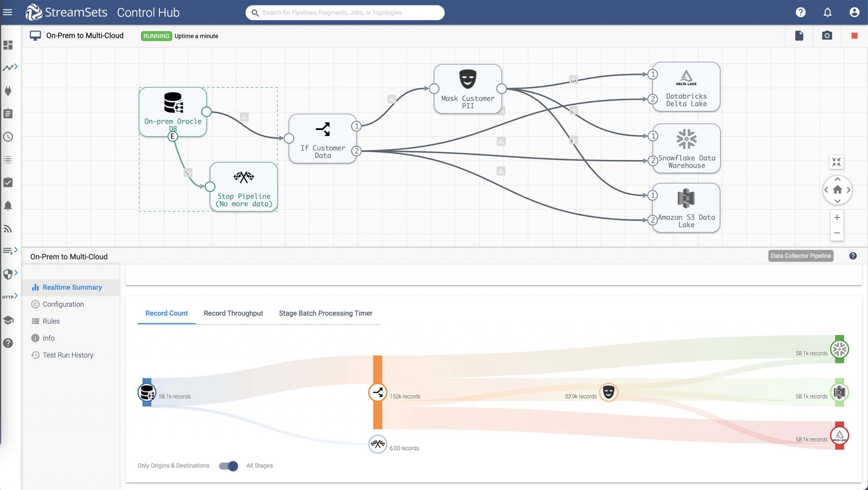Select the Mask Customer PII stage
Viewport: 868px width, 490px height.
click(x=468, y=89)
